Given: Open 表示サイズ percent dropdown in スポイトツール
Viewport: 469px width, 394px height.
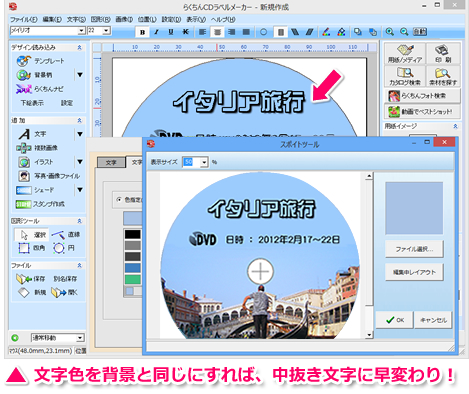Looking at the screenshot, I should tap(204, 162).
